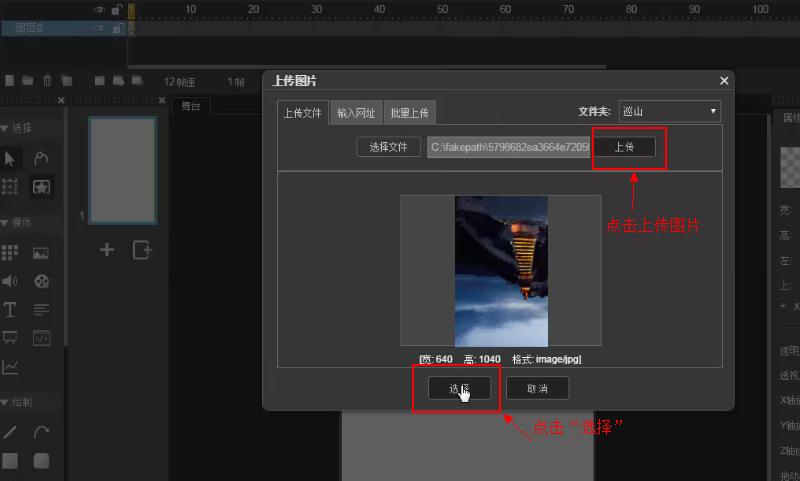
Task: Click the image insert tool icon
Action: 41,254
